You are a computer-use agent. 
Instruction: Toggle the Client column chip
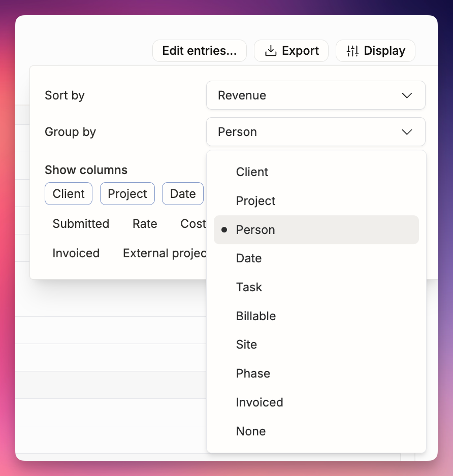tap(69, 194)
